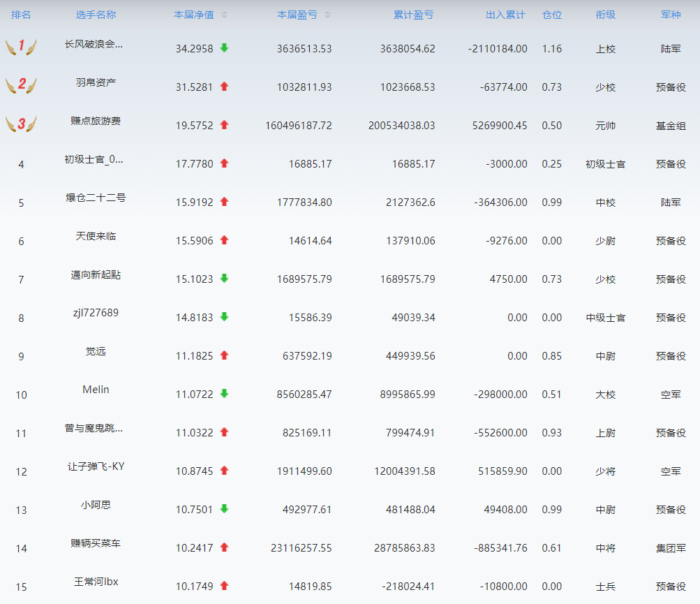Select position value 1.16
This screenshot has width=700, height=604.
point(552,49)
